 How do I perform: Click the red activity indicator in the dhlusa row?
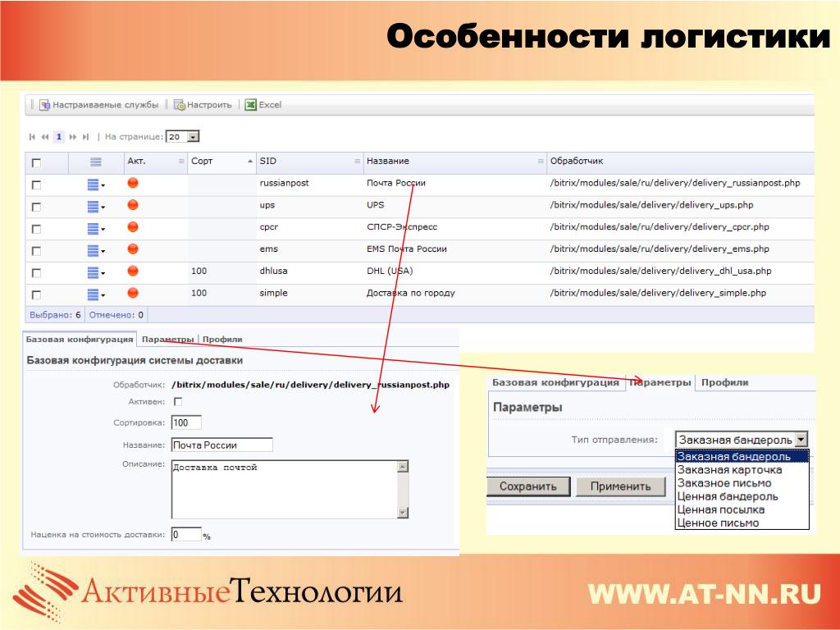[x=133, y=271]
